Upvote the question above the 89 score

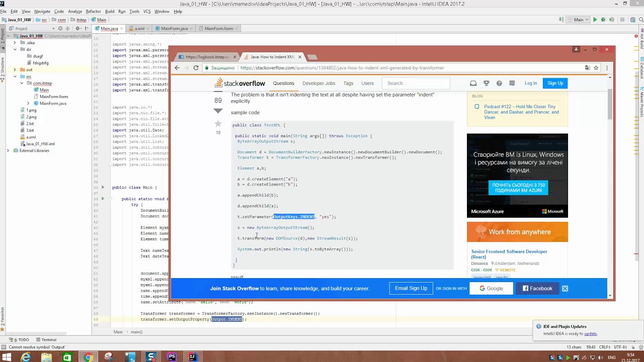218,93
